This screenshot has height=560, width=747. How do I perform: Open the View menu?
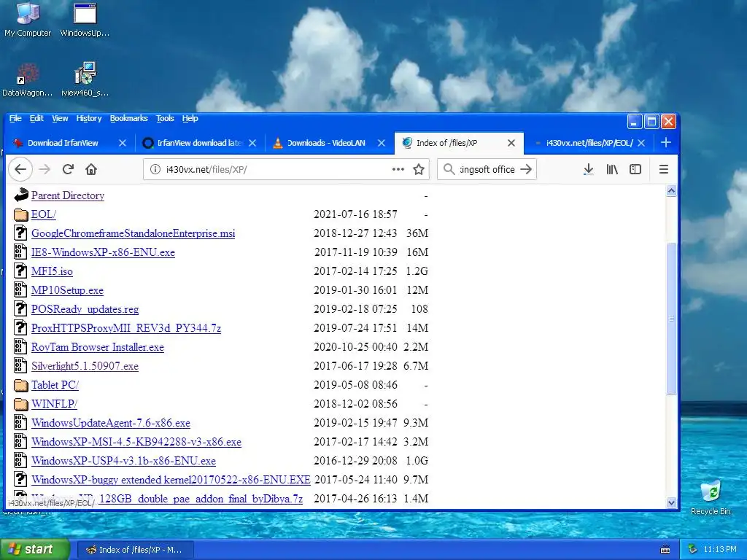[60, 118]
